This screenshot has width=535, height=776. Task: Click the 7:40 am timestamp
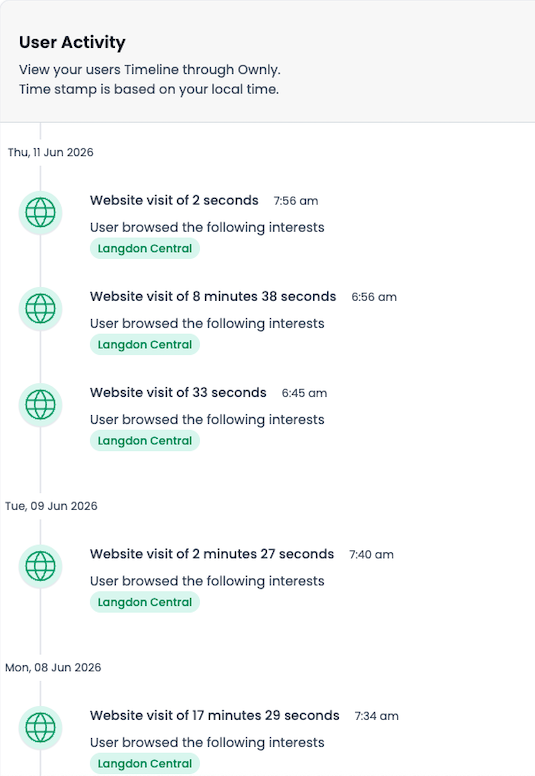point(372,554)
